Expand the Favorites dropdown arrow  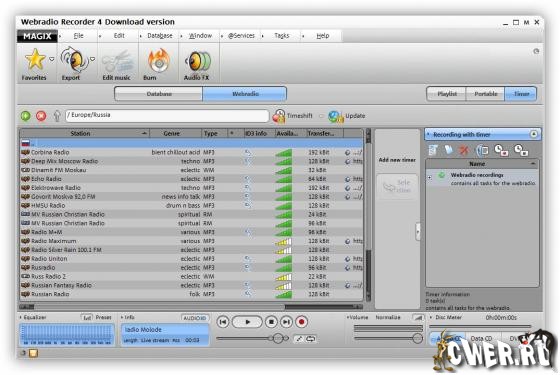point(52,59)
